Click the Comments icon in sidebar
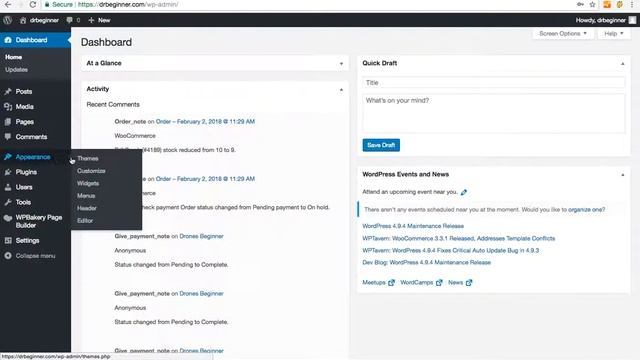The width and height of the screenshot is (640, 360). pos(8,137)
